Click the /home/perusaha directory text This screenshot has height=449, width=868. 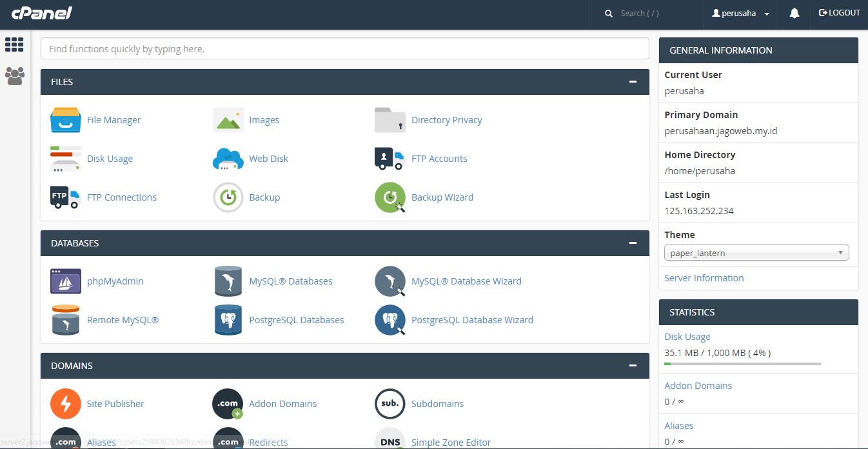(700, 171)
